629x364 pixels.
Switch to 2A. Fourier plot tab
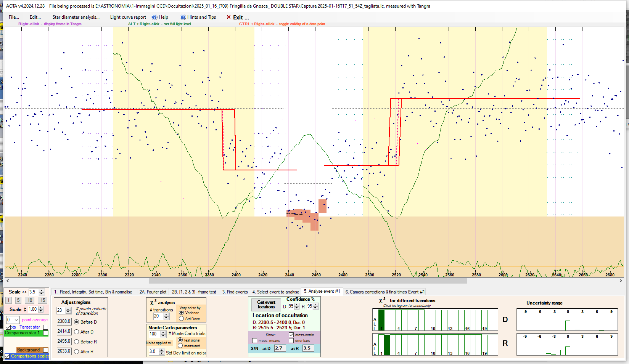tap(153, 292)
